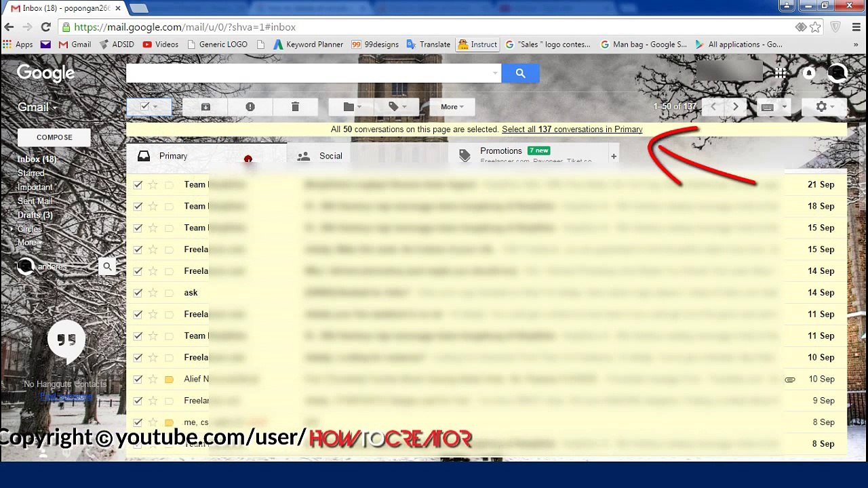This screenshot has height=488, width=868.
Task: Uncheck the Alief 10 Sep email checkbox
Action: (x=138, y=379)
